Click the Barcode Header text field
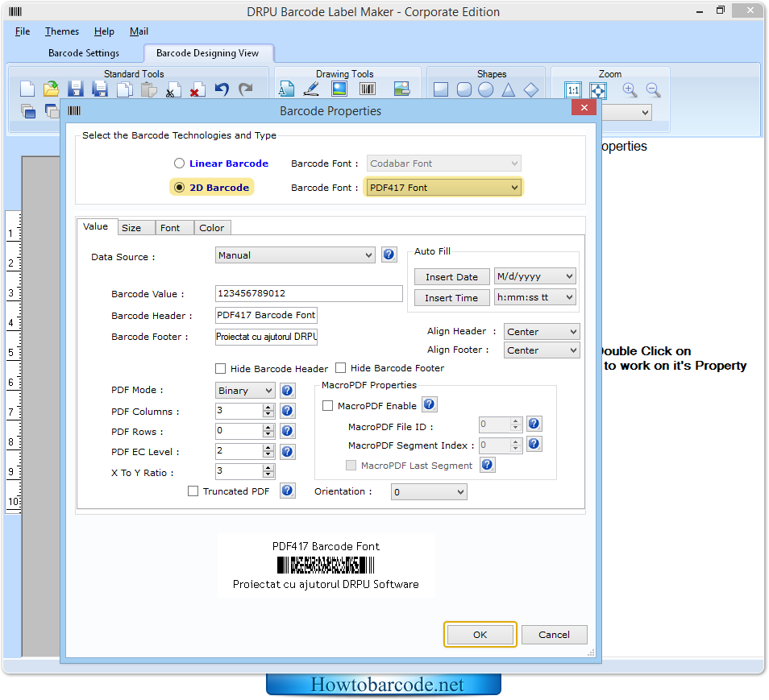 [x=266, y=315]
